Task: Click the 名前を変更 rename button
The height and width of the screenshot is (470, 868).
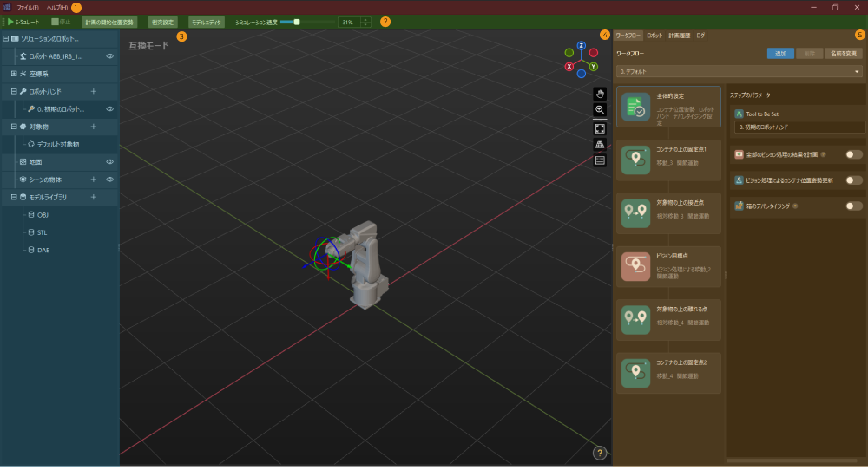Action: point(844,54)
